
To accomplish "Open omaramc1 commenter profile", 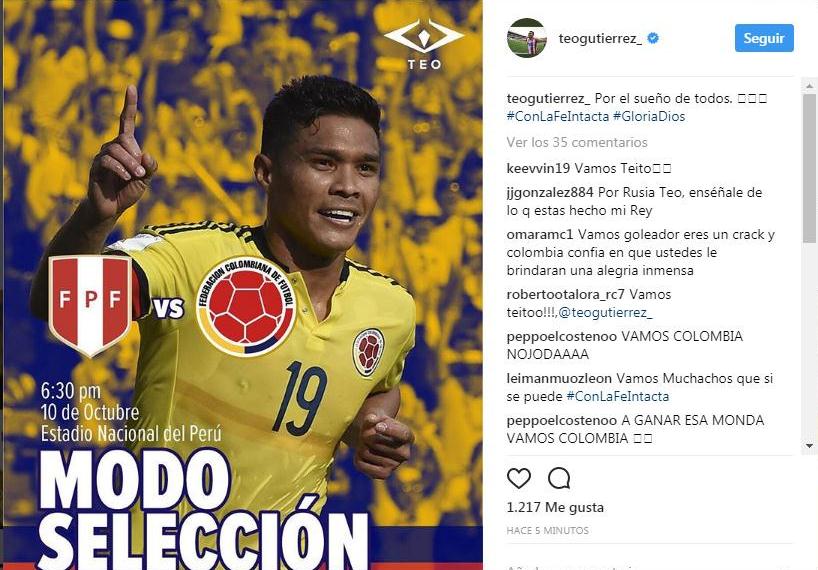I will [x=539, y=235].
